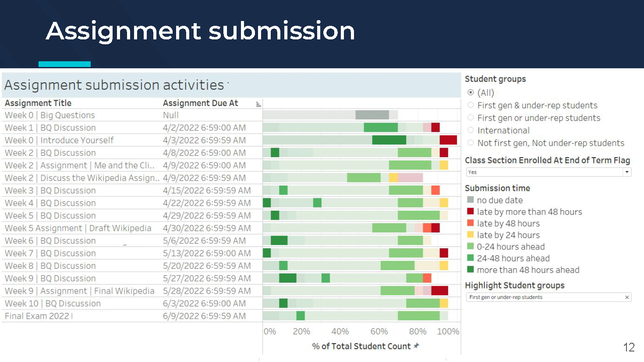Click the late by 48 hours legend swatch
This screenshot has height=362, width=644.
pos(471,223)
